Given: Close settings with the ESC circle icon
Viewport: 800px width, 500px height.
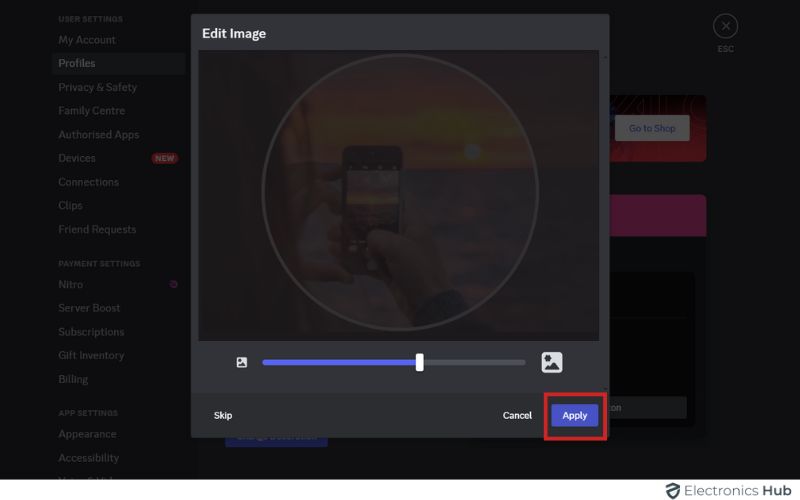Looking at the screenshot, I should (725, 27).
